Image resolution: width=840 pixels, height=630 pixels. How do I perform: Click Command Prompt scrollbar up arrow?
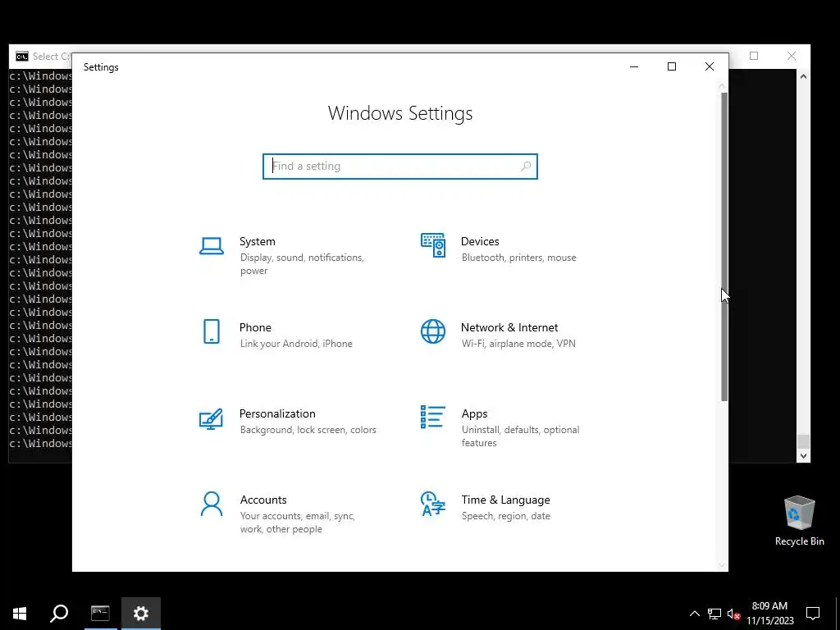(x=803, y=76)
